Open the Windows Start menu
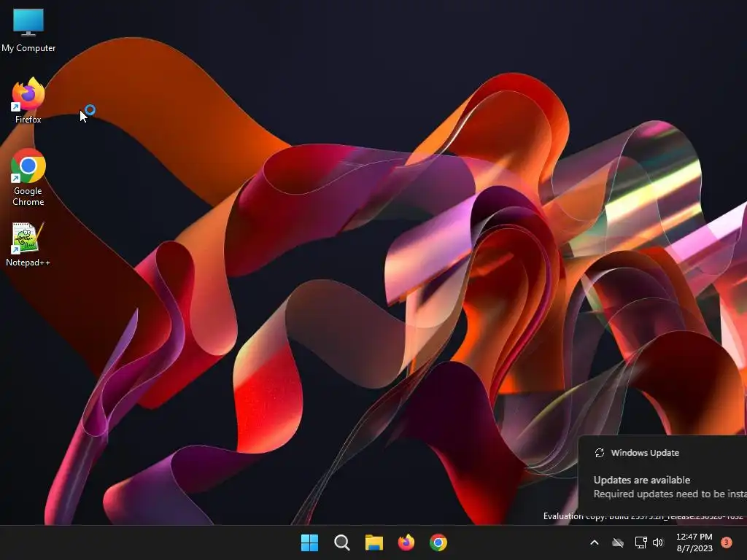Image resolution: width=747 pixels, height=560 pixels. click(309, 542)
